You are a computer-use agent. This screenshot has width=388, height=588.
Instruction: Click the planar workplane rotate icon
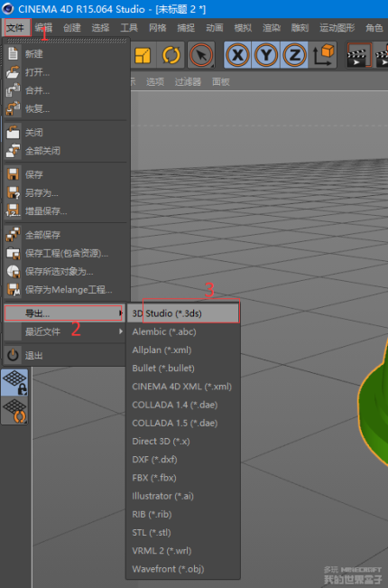(14, 411)
